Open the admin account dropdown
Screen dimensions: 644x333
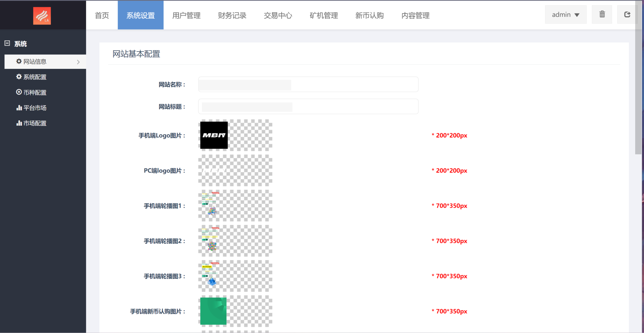[565, 14]
